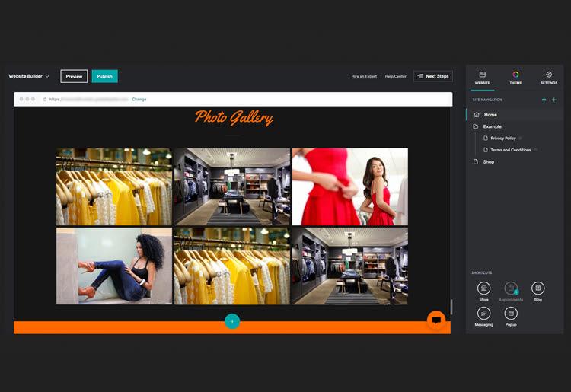This screenshot has height=392, width=571.
Task: Click the Preview button
Action: [74, 76]
